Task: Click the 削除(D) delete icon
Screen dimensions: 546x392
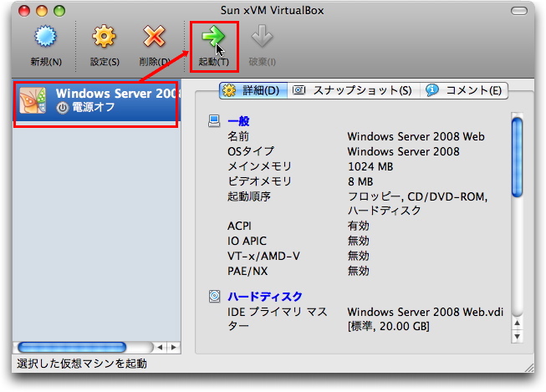Action: coord(154,36)
